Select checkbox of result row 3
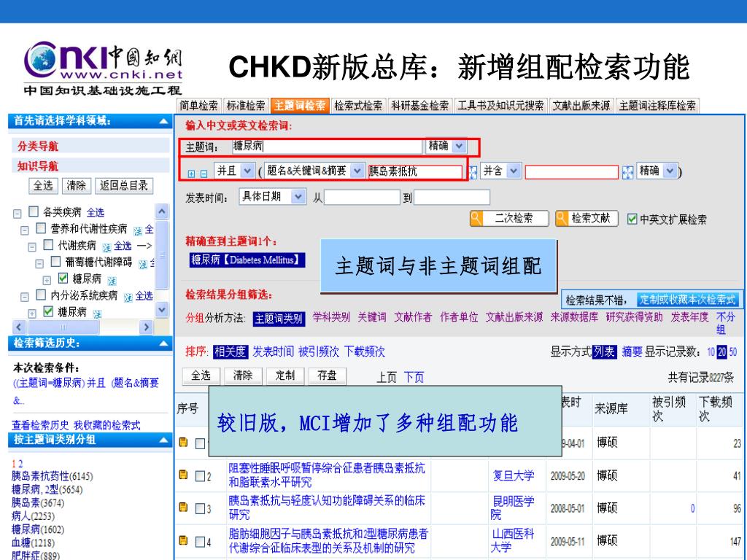This screenshot has width=747, height=560. pyautogui.click(x=201, y=508)
